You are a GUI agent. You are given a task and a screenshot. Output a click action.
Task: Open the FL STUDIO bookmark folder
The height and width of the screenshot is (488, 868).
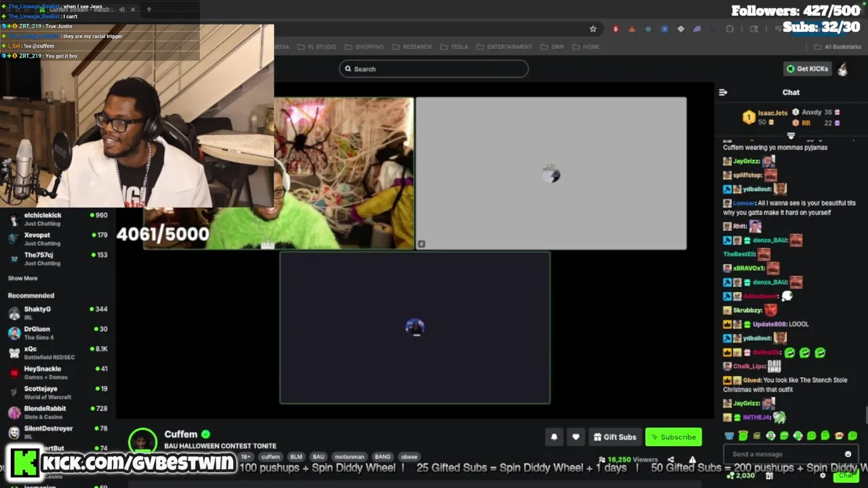click(x=317, y=47)
